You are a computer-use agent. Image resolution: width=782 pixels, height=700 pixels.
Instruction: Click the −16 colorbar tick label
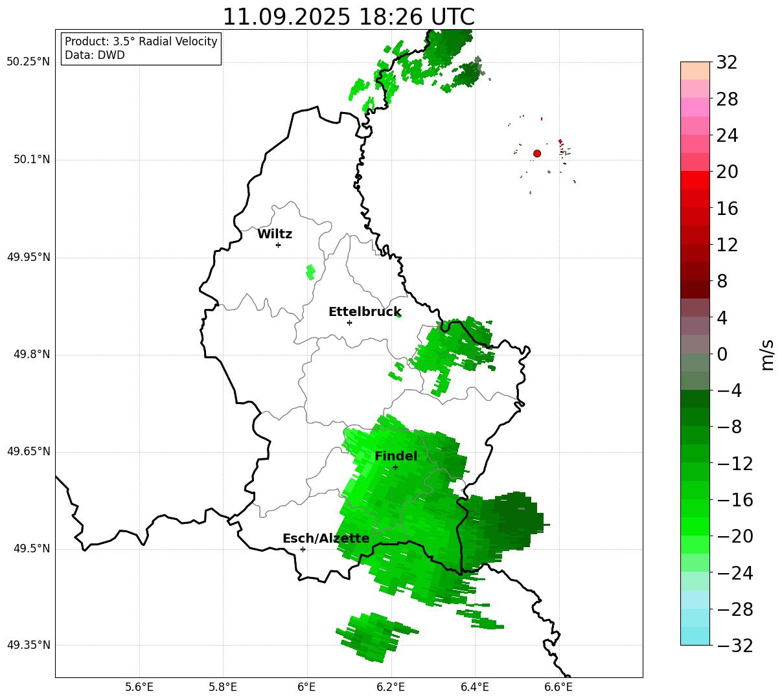pos(735,500)
